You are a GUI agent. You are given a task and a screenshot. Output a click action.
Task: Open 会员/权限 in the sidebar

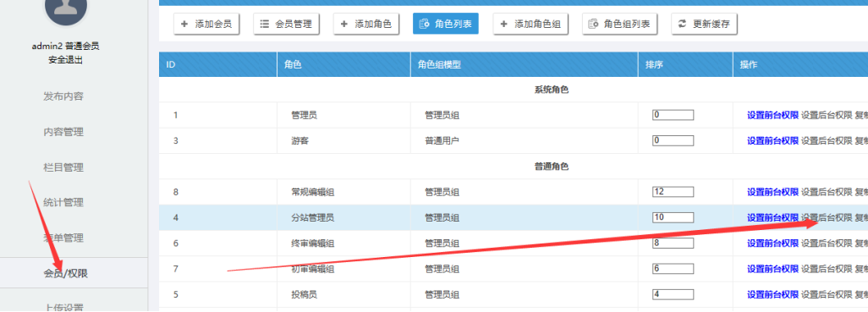(x=66, y=273)
